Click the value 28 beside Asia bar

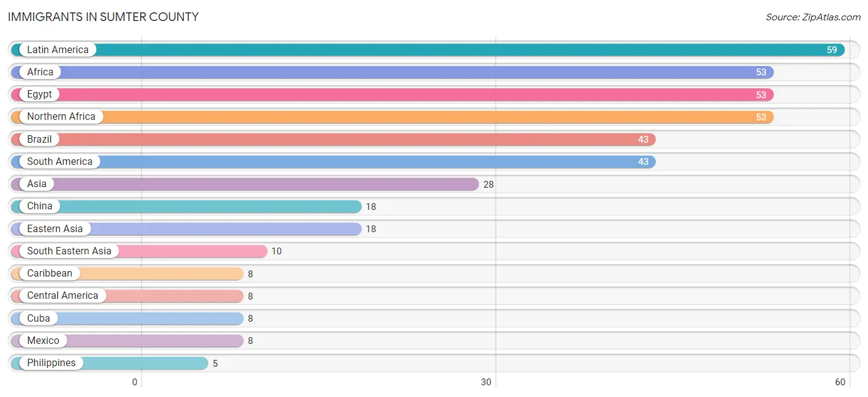pos(488,184)
